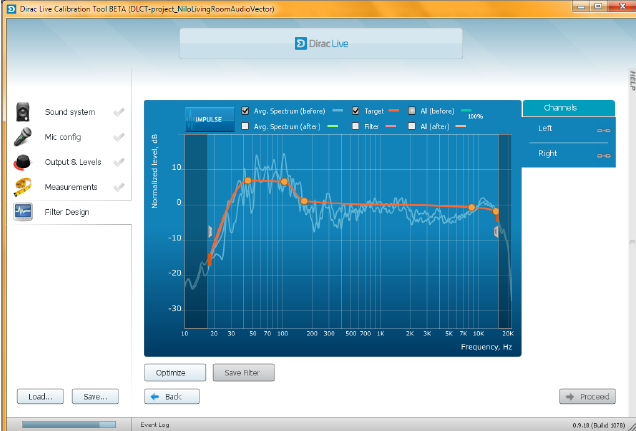Click the Dirac app icon in title bar
Screen dimensions: 636x431
tap(11, 9)
